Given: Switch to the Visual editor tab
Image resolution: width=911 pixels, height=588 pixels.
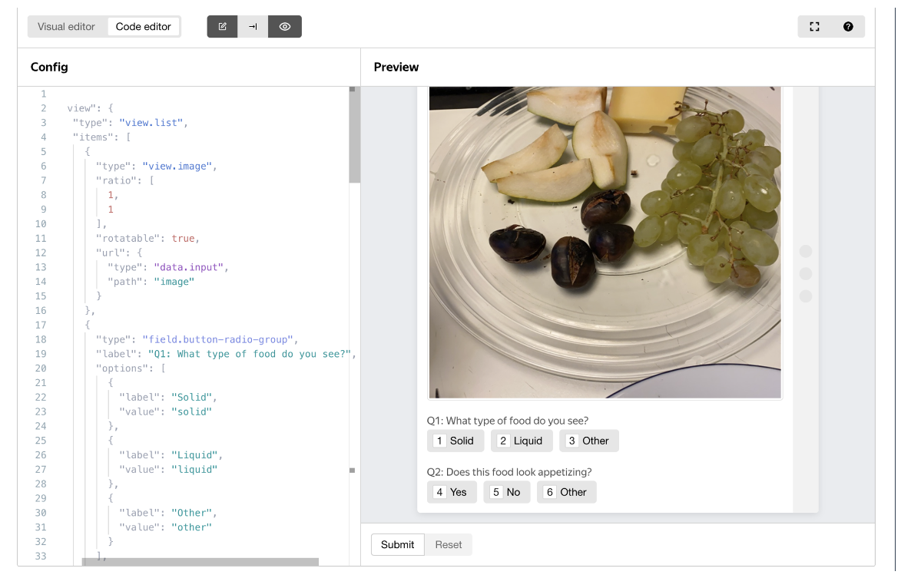Looking at the screenshot, I should click(66, 27).
